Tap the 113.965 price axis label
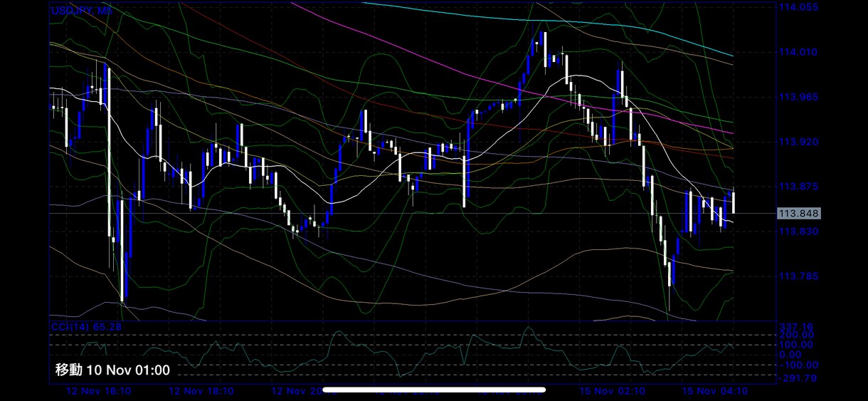Screen dimensions: 868x401 click(798, 97)
